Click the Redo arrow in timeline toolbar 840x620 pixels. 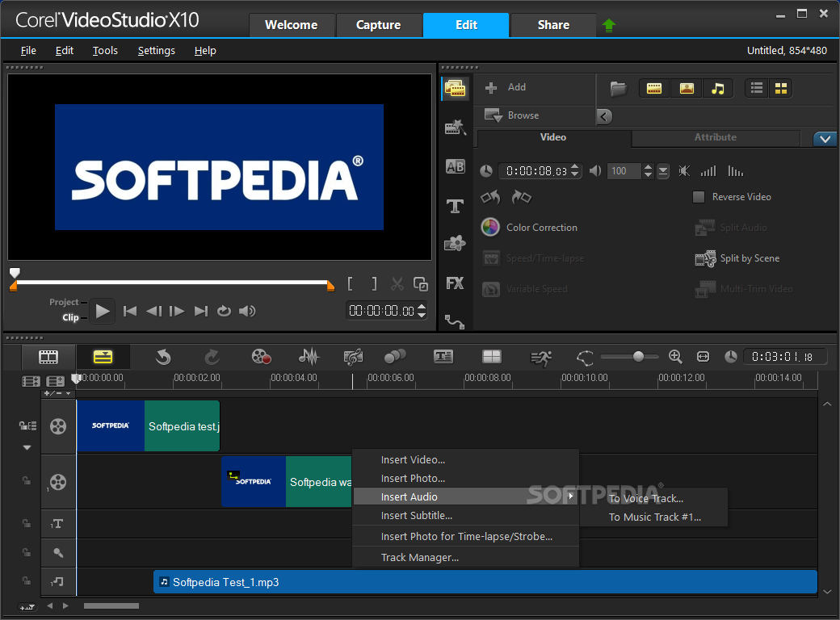tap(212, 357)
